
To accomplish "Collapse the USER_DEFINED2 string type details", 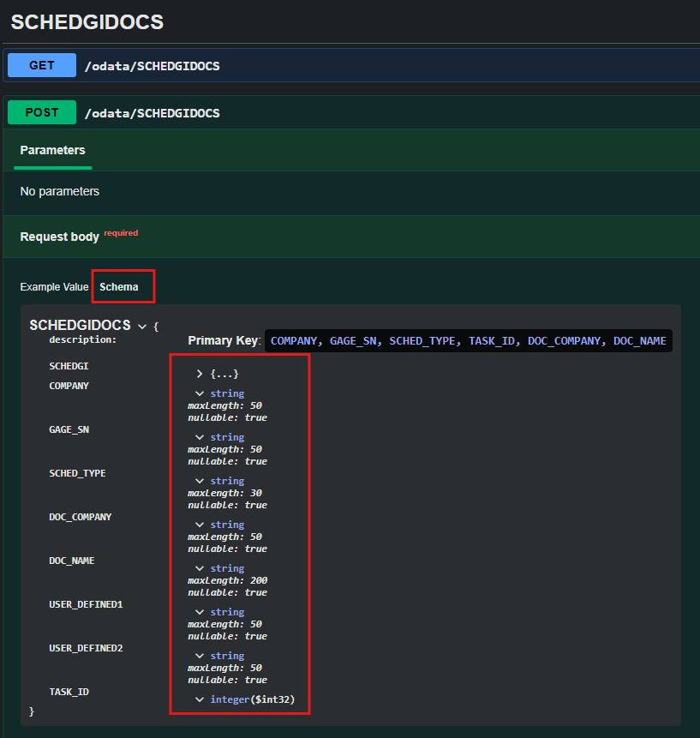I will tap(200, 656).
